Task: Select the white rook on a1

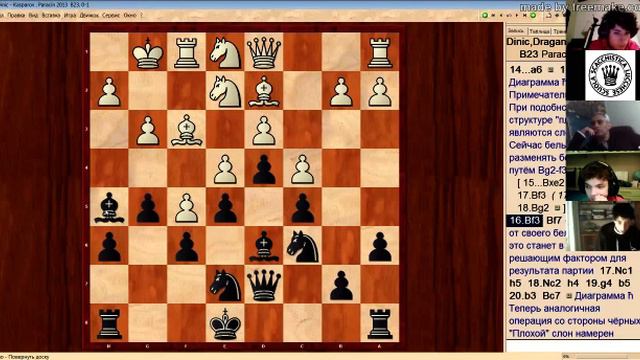Action: [380, 53]
